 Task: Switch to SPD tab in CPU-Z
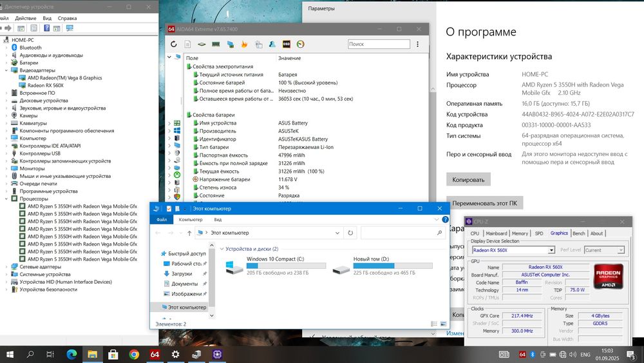coord(539,233)
